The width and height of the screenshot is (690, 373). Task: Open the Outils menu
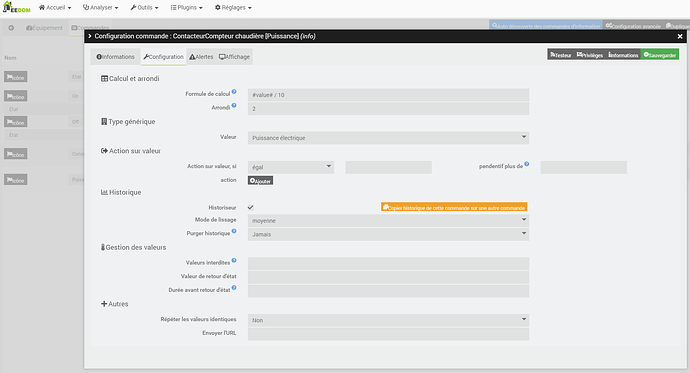coord(144,7)
